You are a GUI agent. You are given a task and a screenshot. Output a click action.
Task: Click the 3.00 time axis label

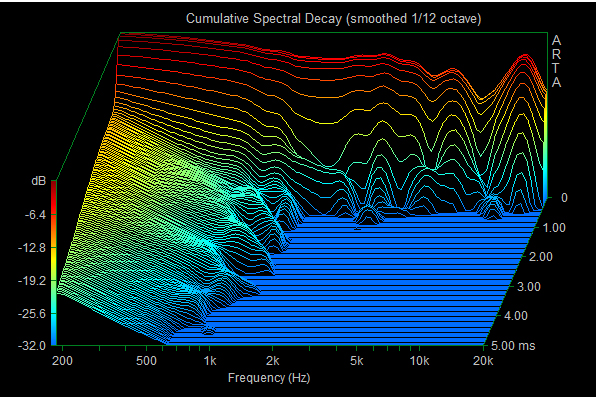(528, 286)
